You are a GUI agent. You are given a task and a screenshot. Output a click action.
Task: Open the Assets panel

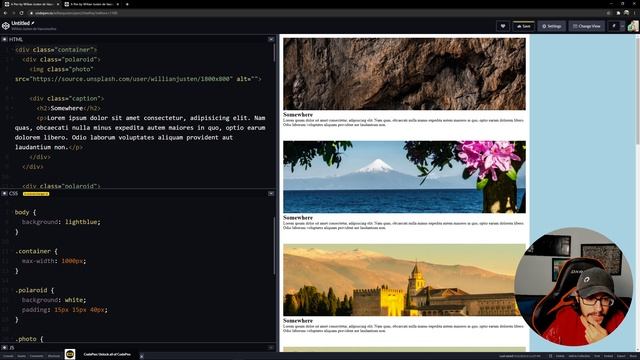coord(21,356)
